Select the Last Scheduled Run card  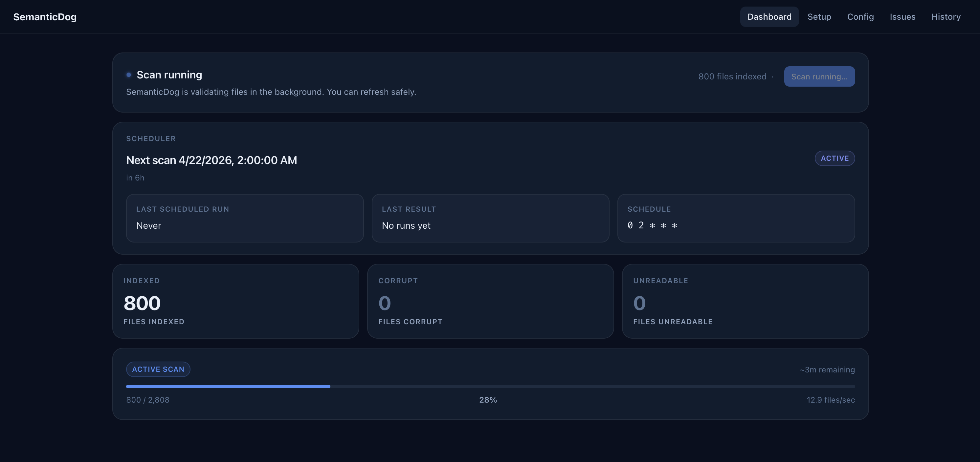pyautogui.click(x=245, y=218)
